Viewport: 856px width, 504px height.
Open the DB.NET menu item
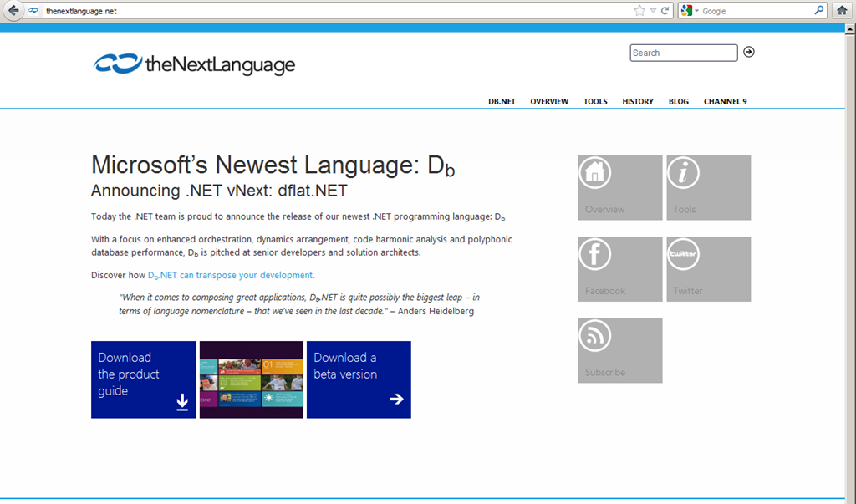pyautogui.click(x=502, y=101)
